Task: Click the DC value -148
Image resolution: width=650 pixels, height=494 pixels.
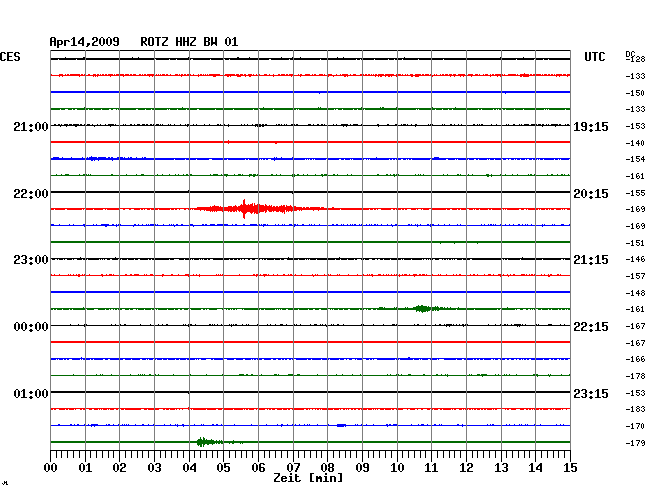Action: tap(635, 293)
